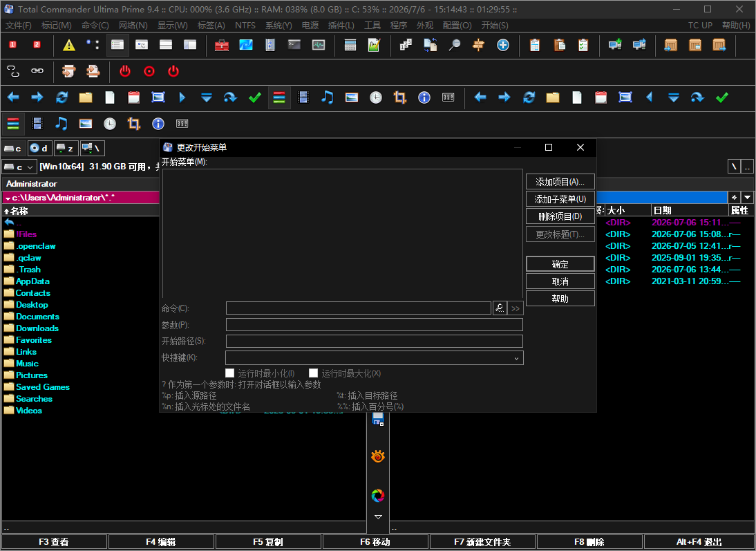Click the red toolbox icon in toolbar
The height and width of the screenshot is (551, 756).
(221, 46)
